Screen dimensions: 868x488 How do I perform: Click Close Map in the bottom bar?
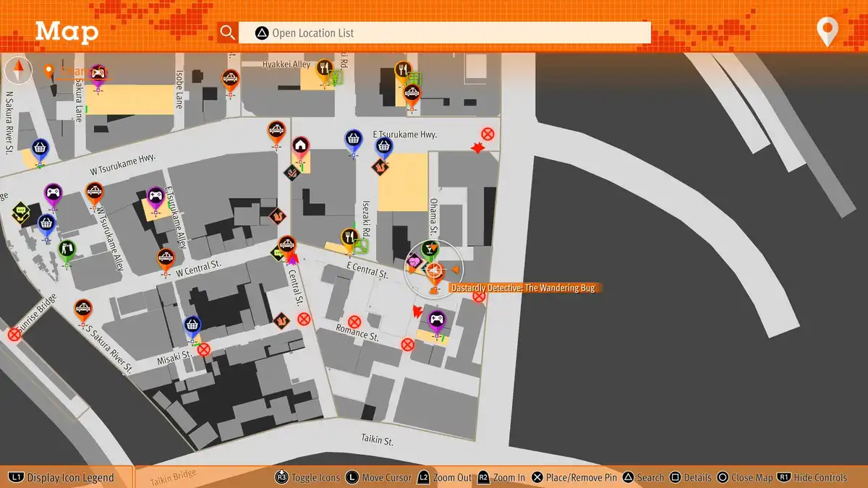pos(745,477)
